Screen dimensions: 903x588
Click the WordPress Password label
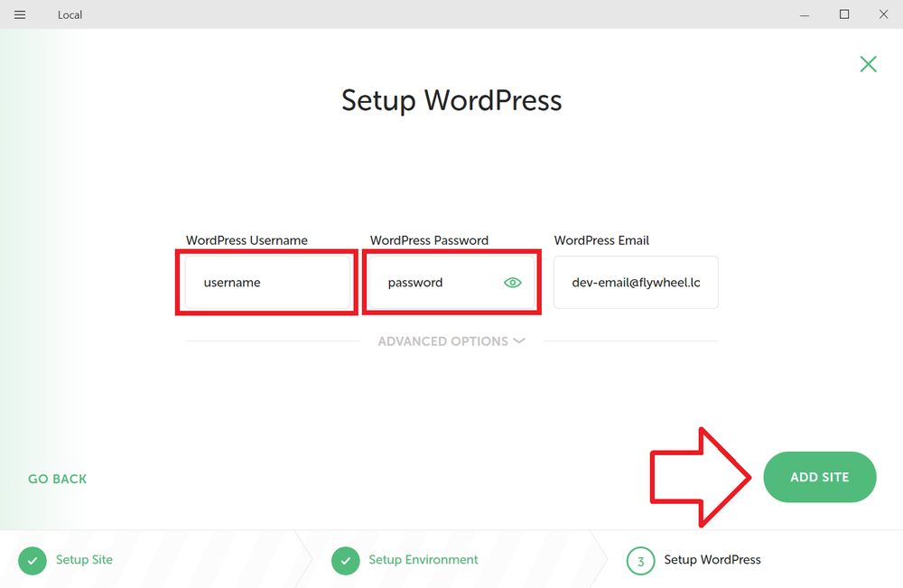pos(429,240)
